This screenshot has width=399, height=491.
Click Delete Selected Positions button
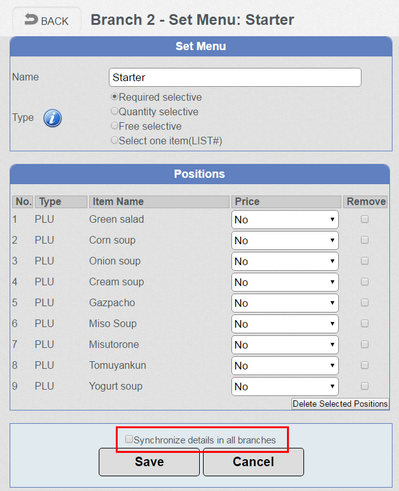[340, 404]
